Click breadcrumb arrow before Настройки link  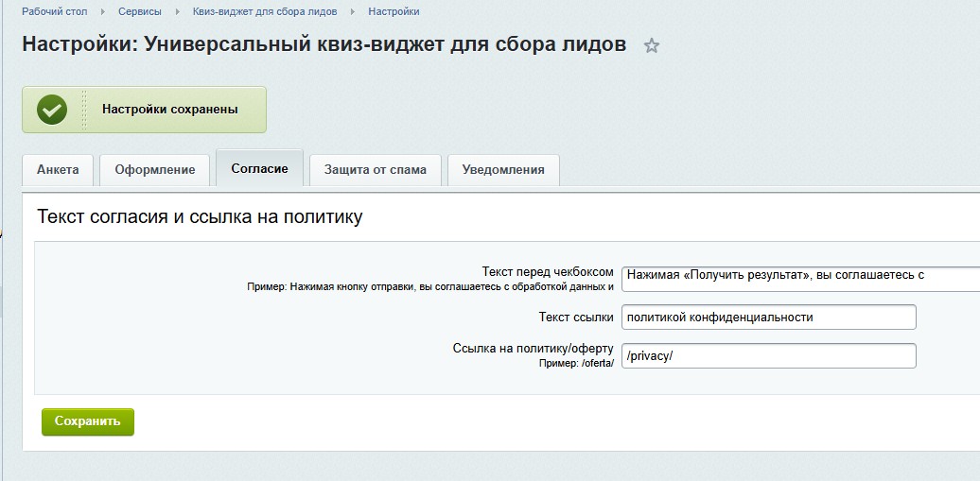click(353, 12)
